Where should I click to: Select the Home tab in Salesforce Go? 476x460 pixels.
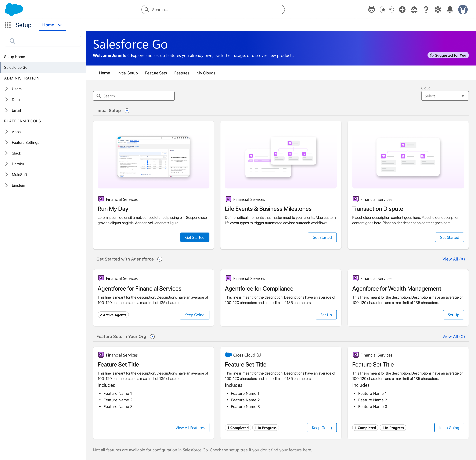104,73
